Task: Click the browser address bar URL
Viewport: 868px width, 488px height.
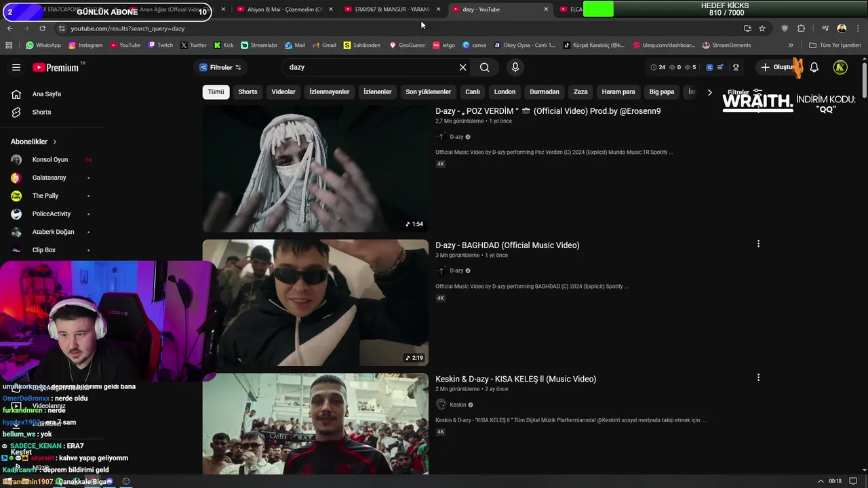Action: pos(127,28)
